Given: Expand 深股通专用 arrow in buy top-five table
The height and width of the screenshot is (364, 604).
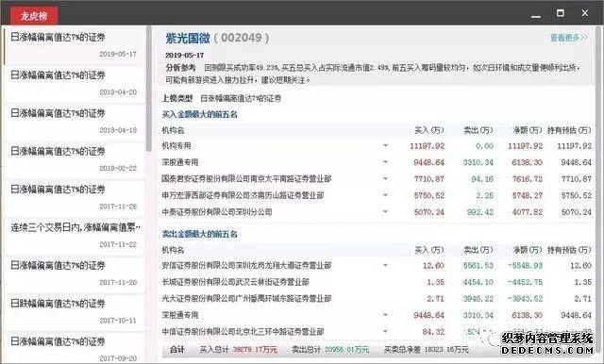Looking at the screenshot, I should click(385, 162).
